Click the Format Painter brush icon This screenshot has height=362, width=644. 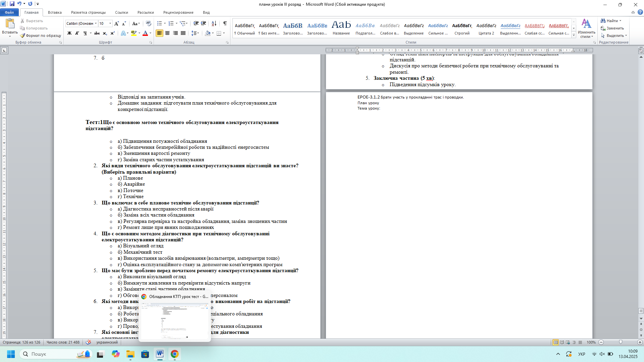22,36
